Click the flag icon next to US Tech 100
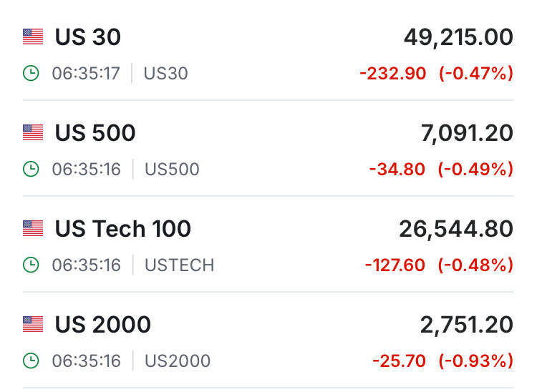 click(33, 229)
